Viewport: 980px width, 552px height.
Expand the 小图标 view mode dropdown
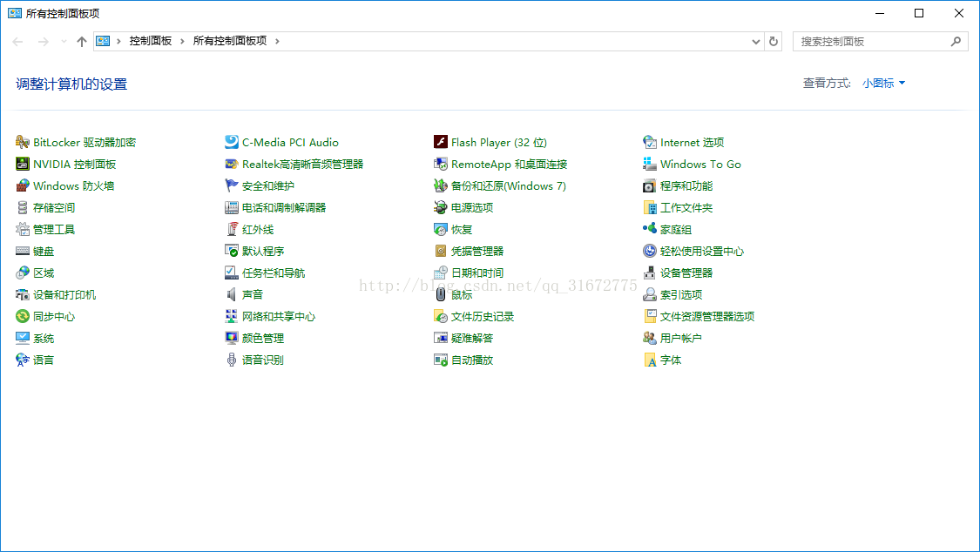coord(884,84)
